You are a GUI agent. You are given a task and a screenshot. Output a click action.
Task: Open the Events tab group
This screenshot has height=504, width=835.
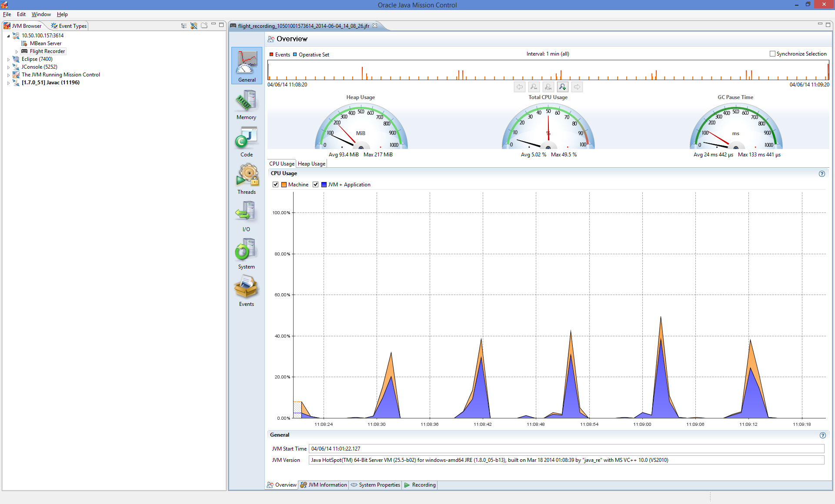247,291
